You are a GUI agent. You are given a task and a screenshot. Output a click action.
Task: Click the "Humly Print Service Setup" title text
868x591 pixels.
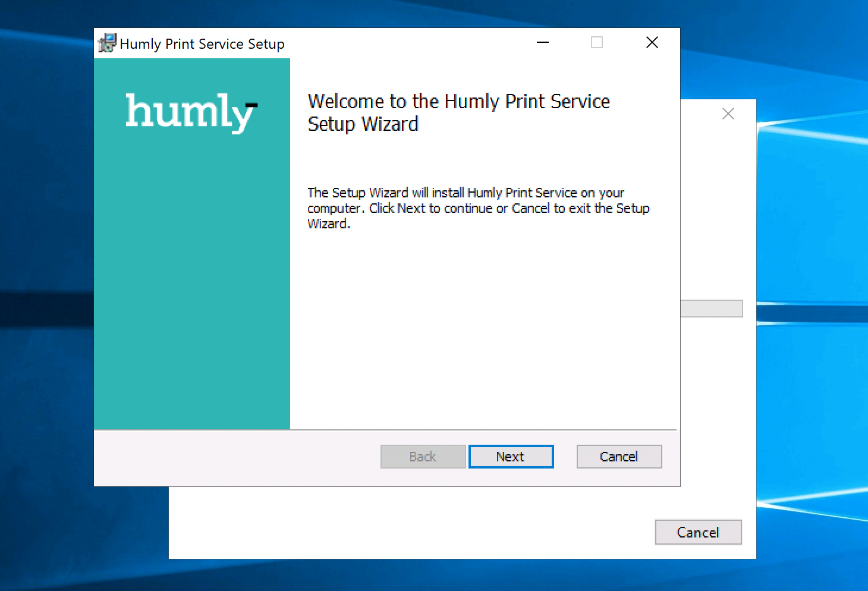pyautogui.click(x=202, y=44)
